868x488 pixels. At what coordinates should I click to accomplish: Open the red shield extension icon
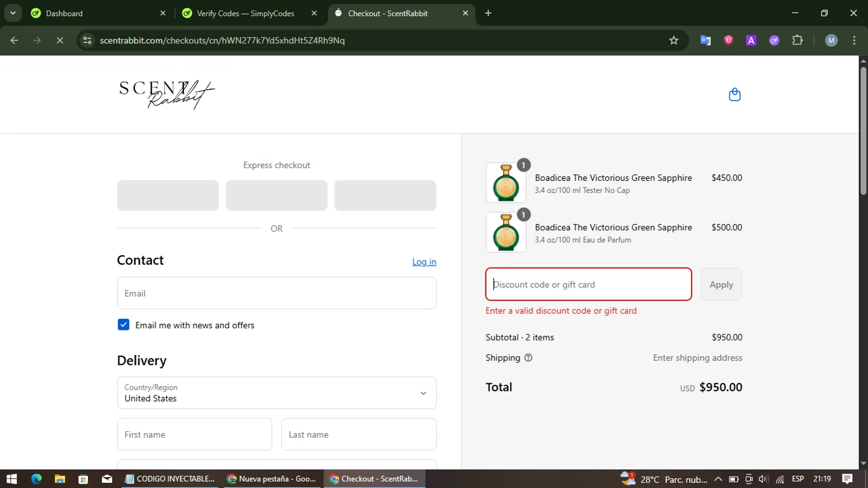tap(729, 41)
